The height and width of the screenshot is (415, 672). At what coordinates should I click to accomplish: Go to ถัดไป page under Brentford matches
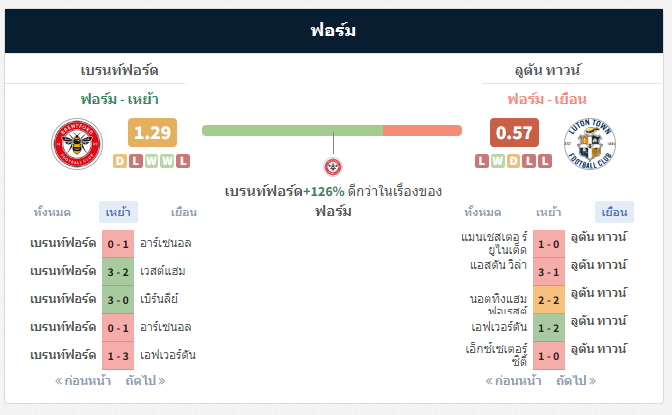(x=145, y=381)
